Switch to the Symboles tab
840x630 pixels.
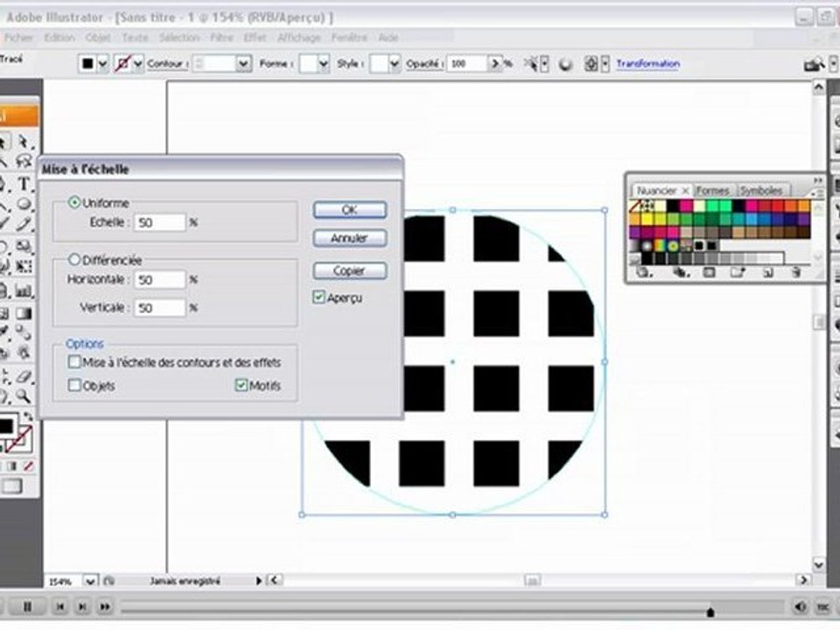[x=761, y=191]
